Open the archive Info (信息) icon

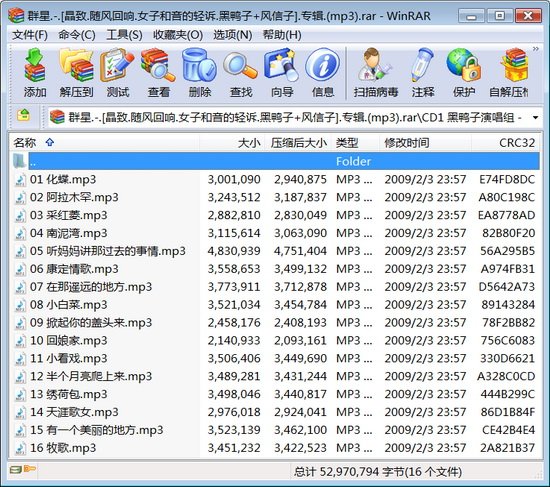pyautogui.click(x=323, y=73)
